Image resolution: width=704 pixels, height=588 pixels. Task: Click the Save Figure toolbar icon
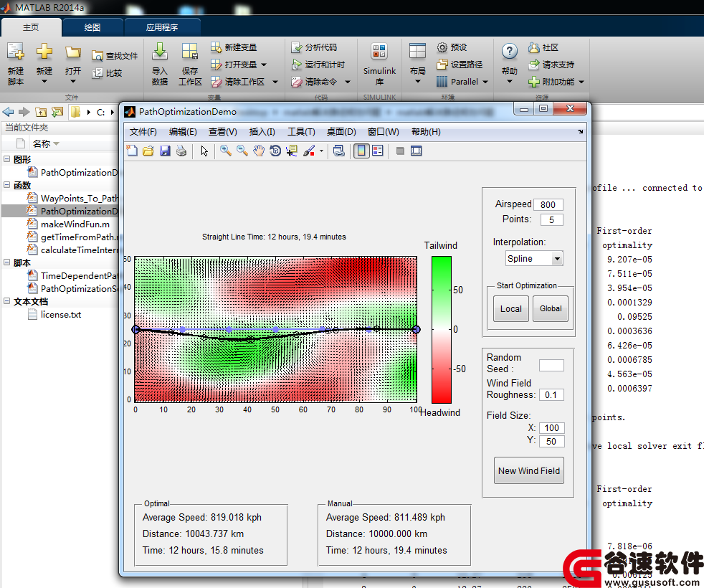pos(165,151)
